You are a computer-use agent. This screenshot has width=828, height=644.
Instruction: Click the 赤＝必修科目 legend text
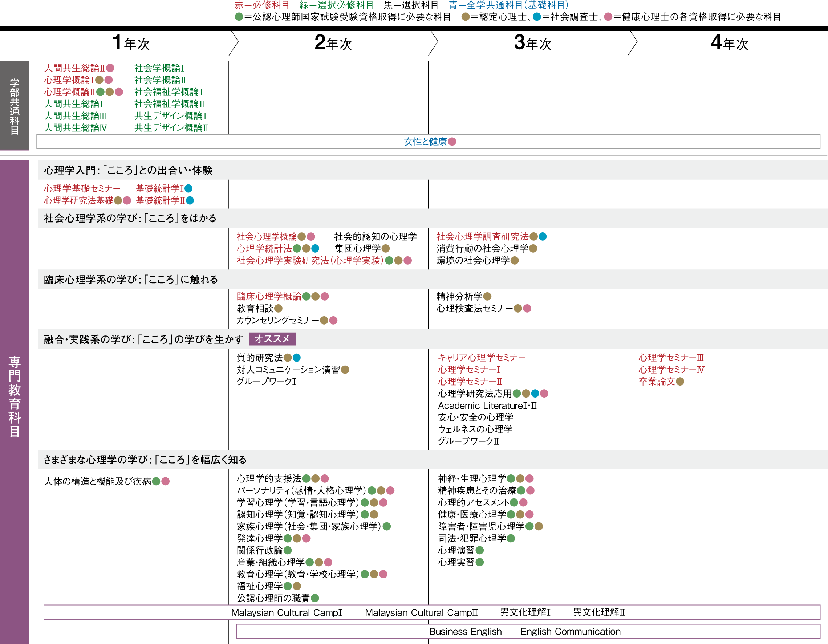(261, 5)
